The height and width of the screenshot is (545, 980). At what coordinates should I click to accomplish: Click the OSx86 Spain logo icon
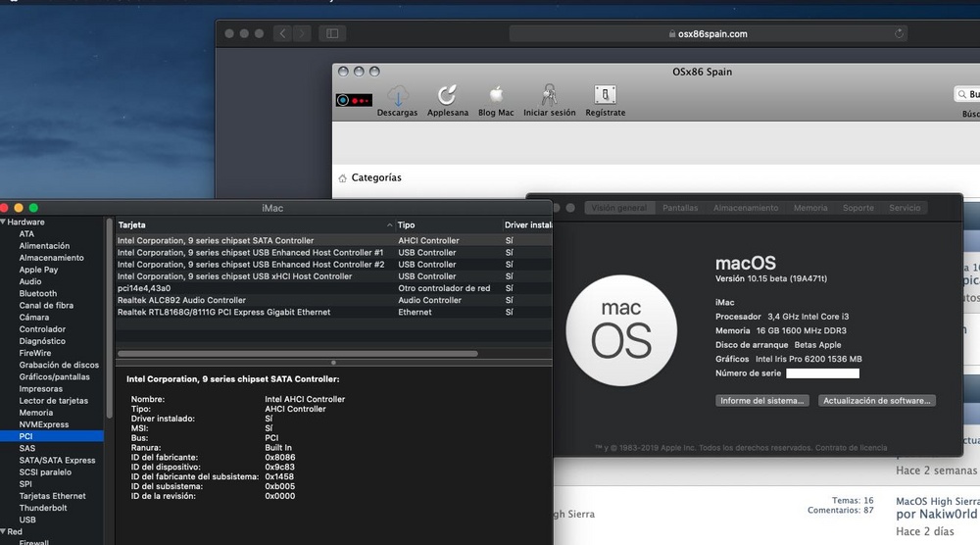[354, 100]
